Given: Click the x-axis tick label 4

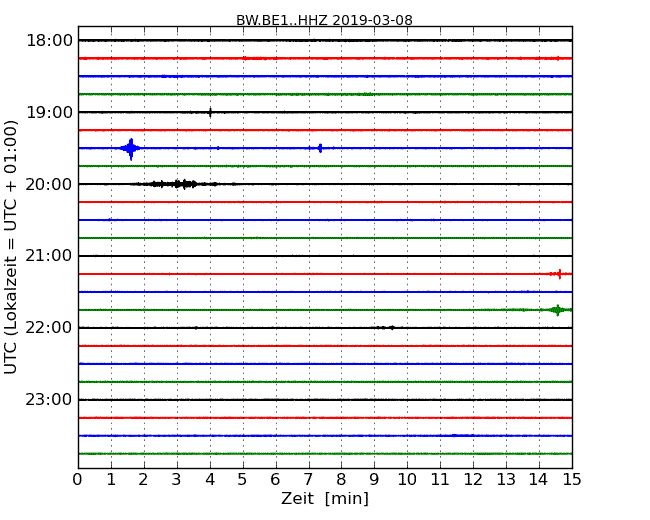Looking at the screenshot, I should [210, 479].
